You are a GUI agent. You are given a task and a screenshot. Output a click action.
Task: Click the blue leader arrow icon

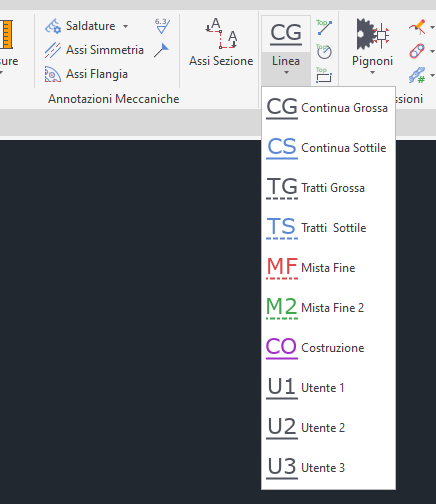162,50
